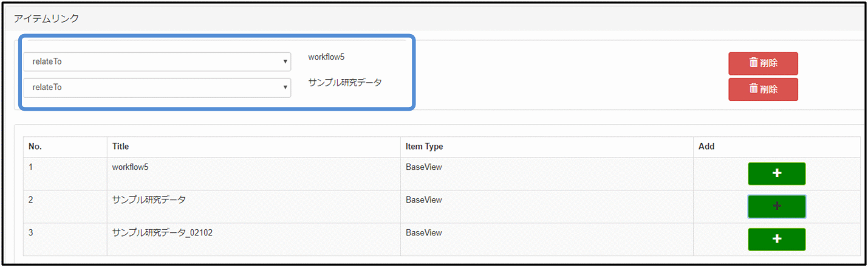Click the Add column header

[x=706, y=147]
